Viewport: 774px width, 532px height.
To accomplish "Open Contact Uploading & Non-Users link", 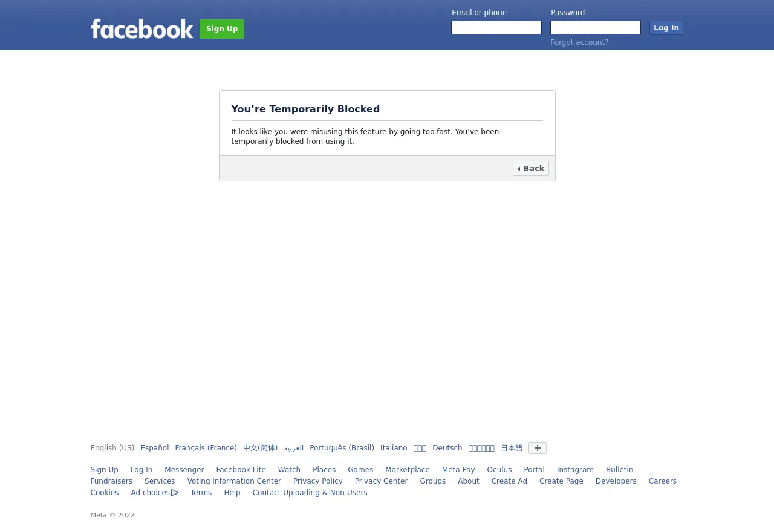I will pos(310,493).
